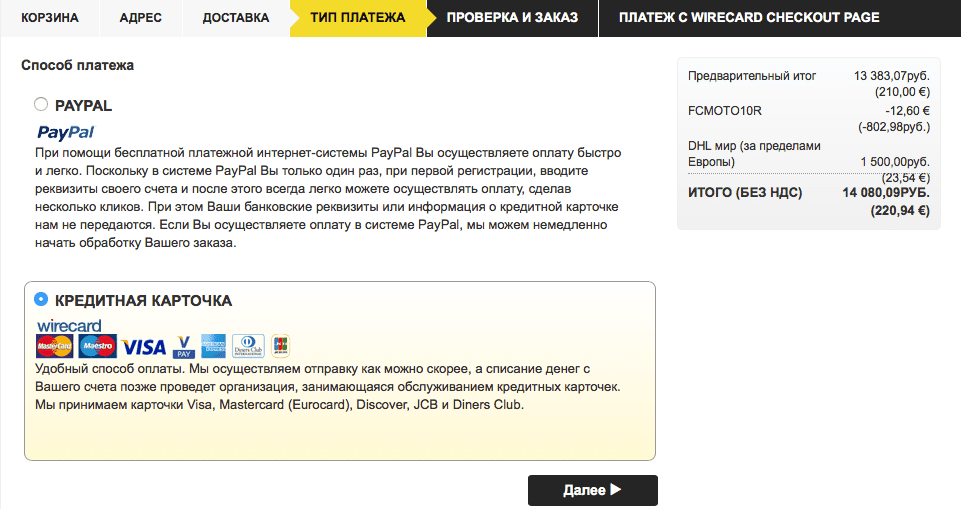Click the Visa card icon

click(x=144, y=347)
